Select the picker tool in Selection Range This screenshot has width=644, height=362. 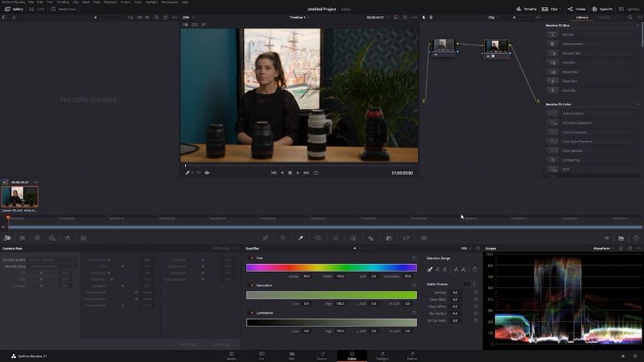coord(430,269)
